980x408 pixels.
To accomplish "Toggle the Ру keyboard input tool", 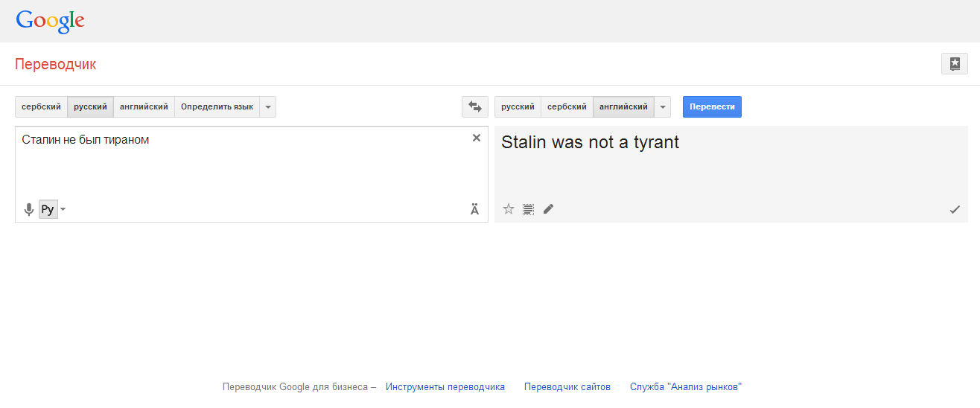I will coord(48,209).
